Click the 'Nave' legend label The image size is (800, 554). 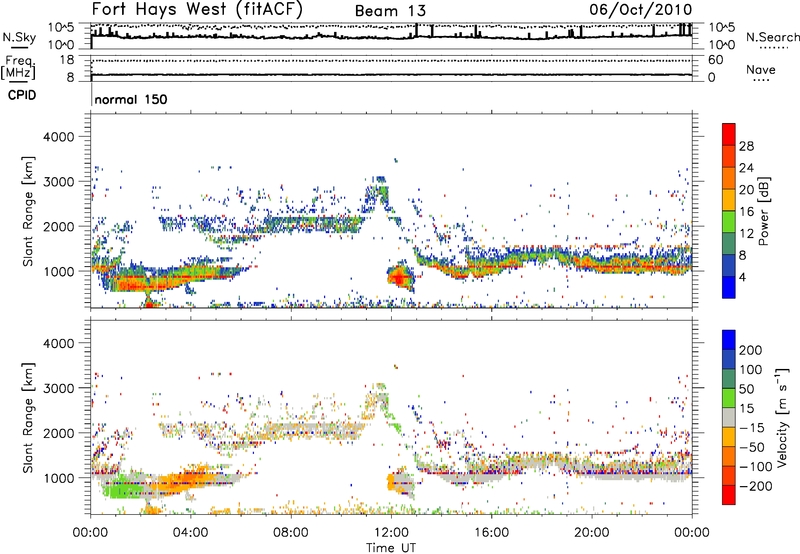tap(761, 70)
